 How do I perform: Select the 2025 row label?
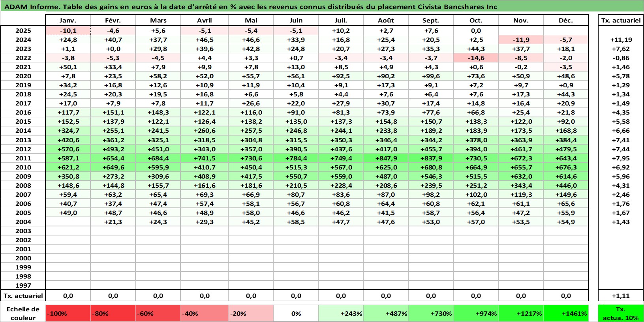click(23, 30)
